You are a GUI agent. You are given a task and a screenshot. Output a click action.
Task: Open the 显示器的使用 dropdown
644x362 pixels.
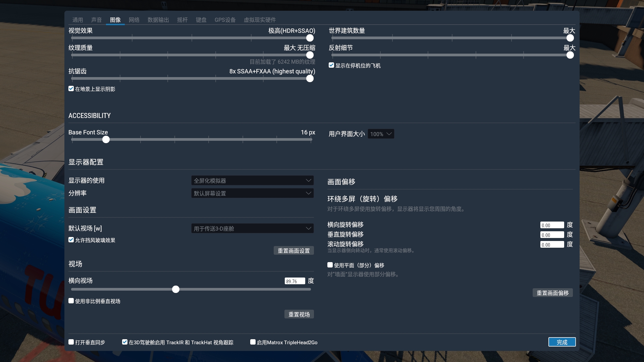click(253, 180)
